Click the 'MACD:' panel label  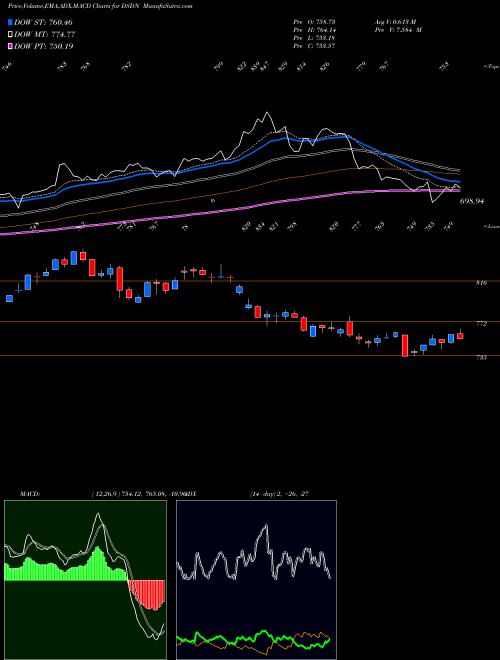tap(29, 494)
